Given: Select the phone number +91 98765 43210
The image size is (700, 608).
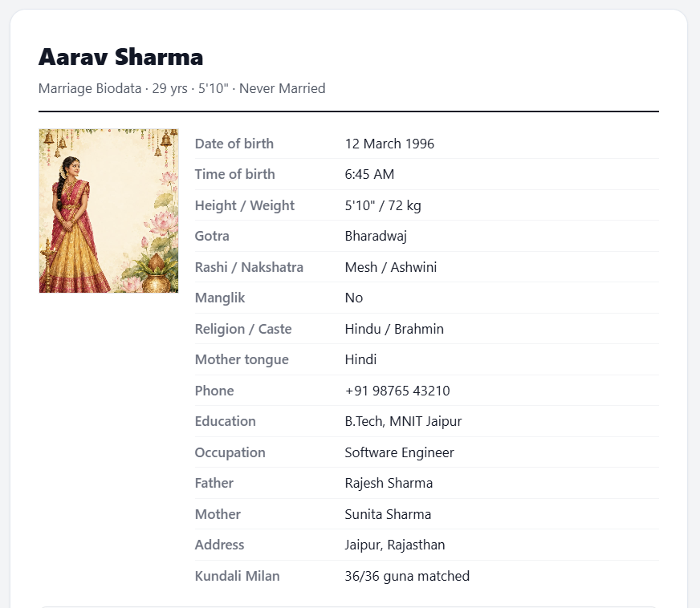Looking at the screenshot, I should (x=397, y=391).
